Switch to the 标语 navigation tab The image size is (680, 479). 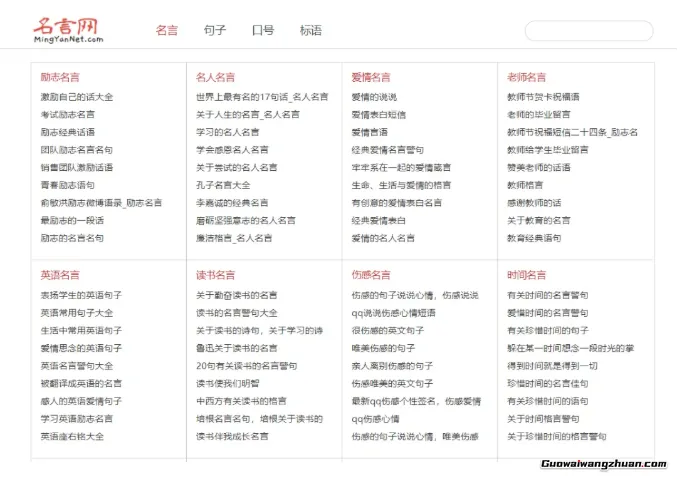(x=310, y=30)
